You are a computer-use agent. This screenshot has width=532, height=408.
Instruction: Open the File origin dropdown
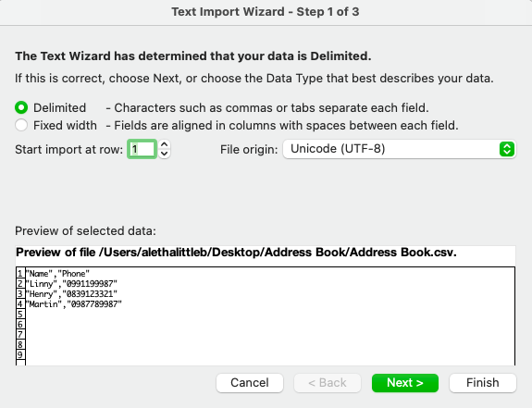point(400,149)
